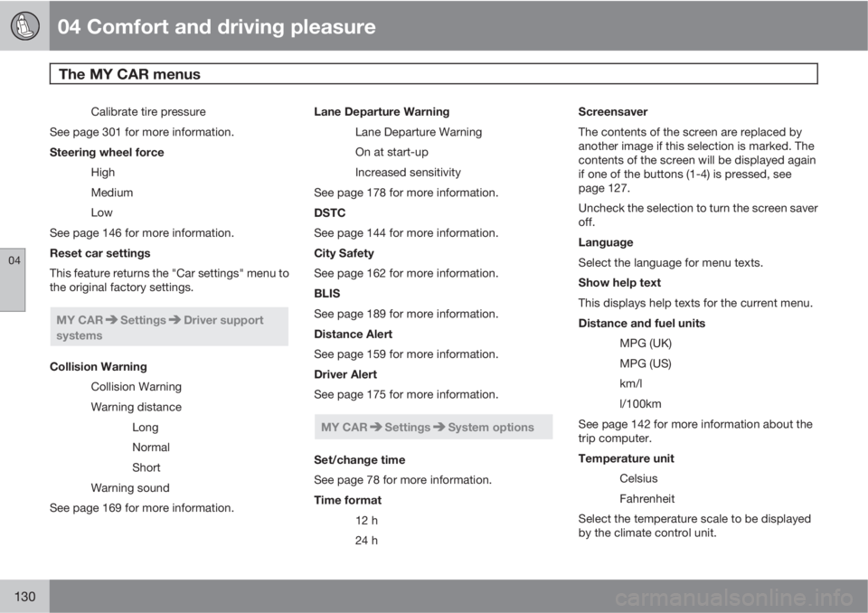Click 'See page 142' trip computer reference
Viewport: 868px width, 613px height.
tap(615, 424)
